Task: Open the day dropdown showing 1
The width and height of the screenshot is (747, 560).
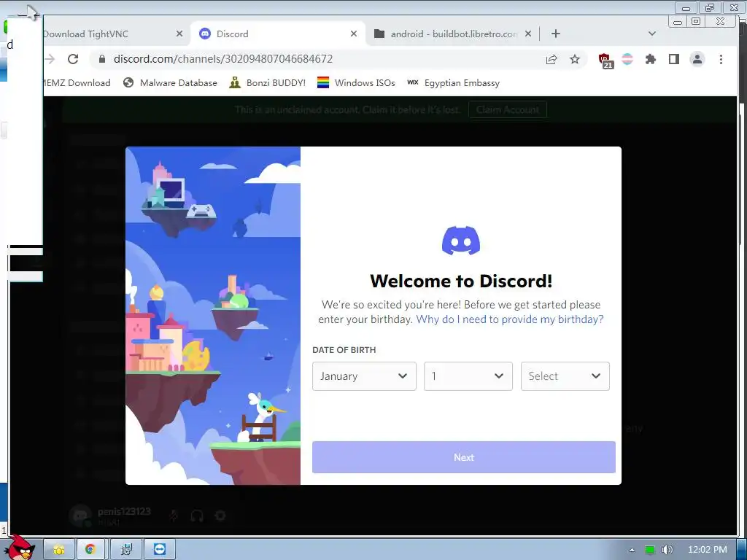Action: (468, 376)
